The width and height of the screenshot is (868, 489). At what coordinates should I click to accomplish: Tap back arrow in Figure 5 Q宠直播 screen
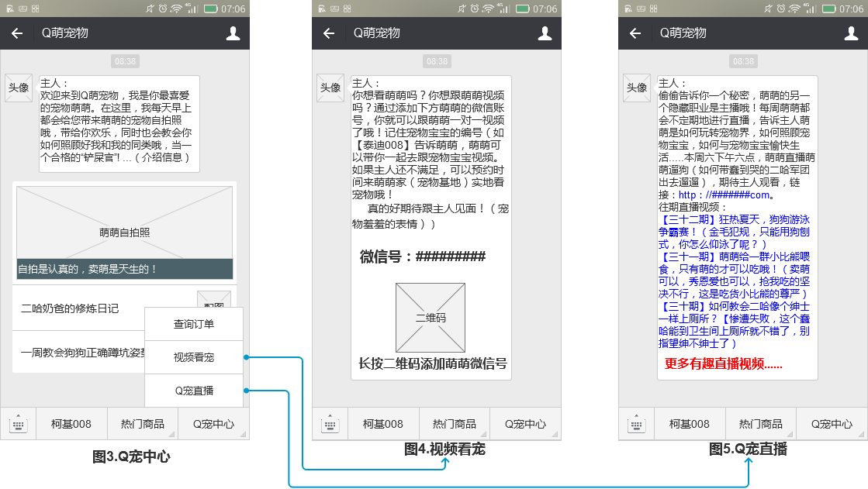tap(635, 33)
